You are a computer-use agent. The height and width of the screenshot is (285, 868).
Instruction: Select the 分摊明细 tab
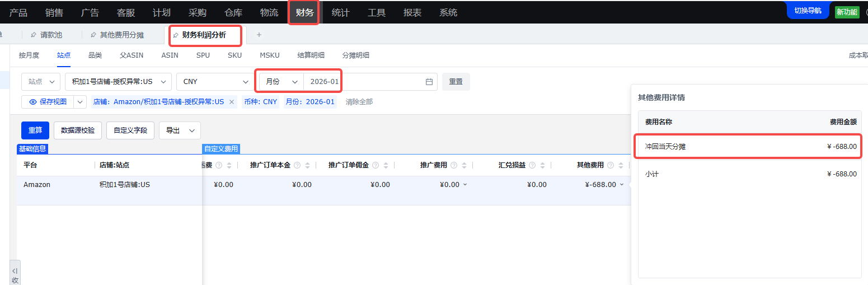click(x=355, y=55)
